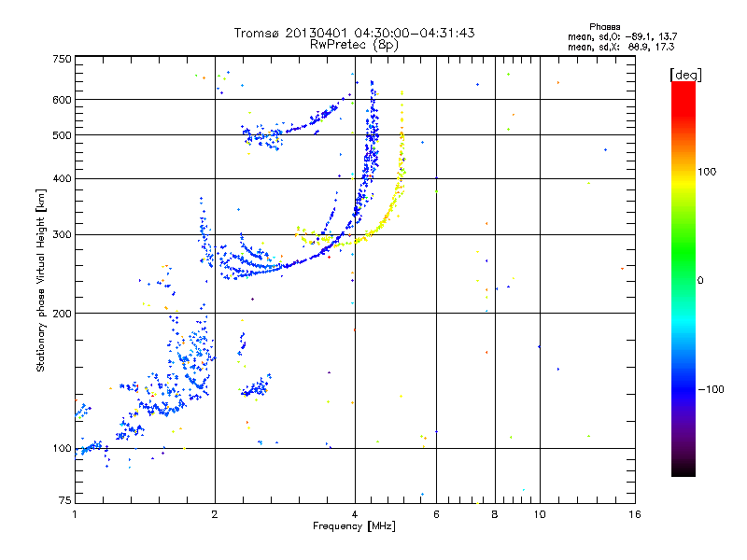747x560 pixels.
Task: Click the plot title 'Tromsø 20130401 04:30:00-04:31:43'
Action: [x=354, y=33]
